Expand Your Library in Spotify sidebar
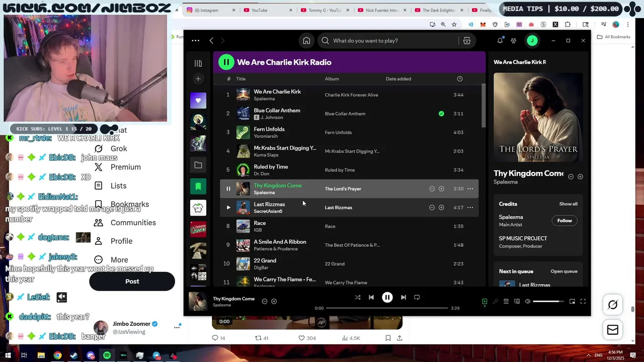 pos(198,63)
